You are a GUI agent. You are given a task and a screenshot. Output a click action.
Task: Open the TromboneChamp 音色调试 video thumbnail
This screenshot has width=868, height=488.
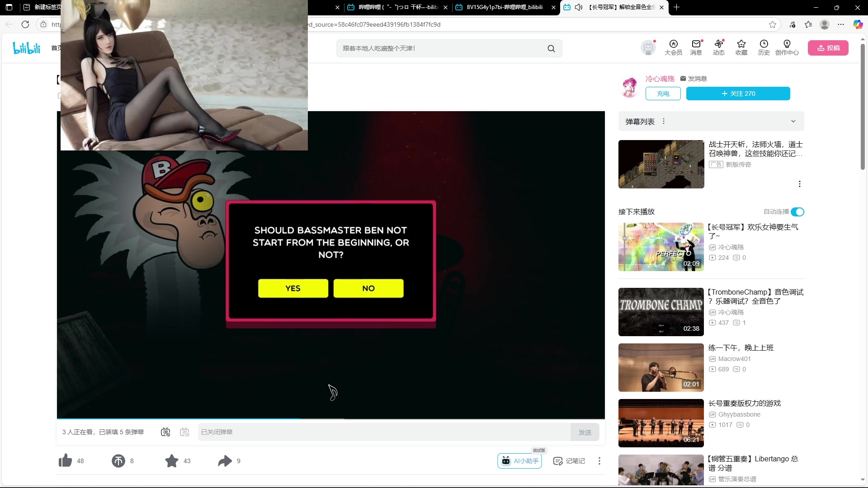pos(661,312)
